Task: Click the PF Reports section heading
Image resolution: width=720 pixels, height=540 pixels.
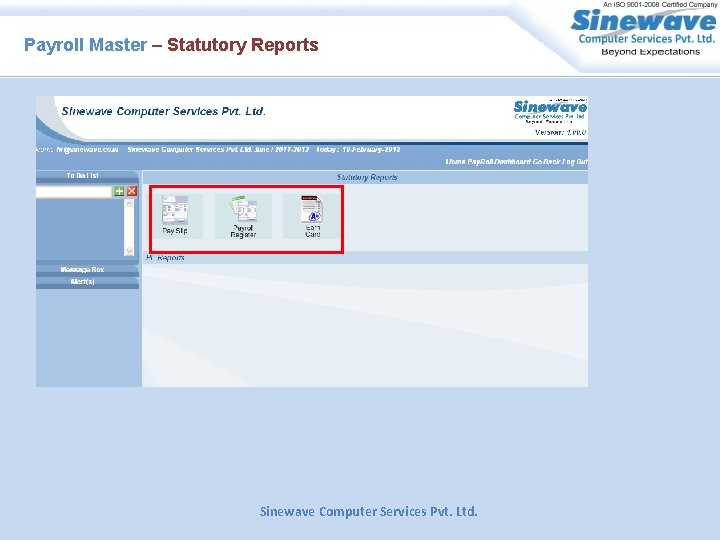Action: 165,258
